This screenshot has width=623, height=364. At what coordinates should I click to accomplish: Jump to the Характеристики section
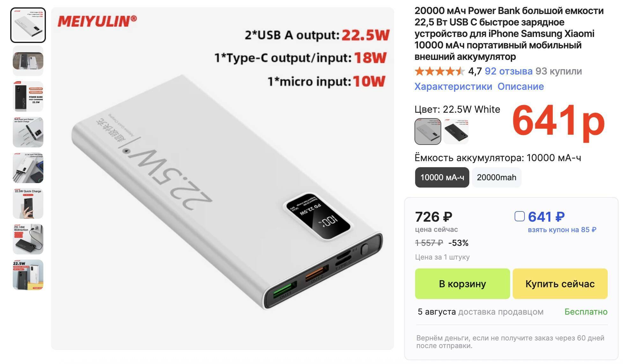453,87
